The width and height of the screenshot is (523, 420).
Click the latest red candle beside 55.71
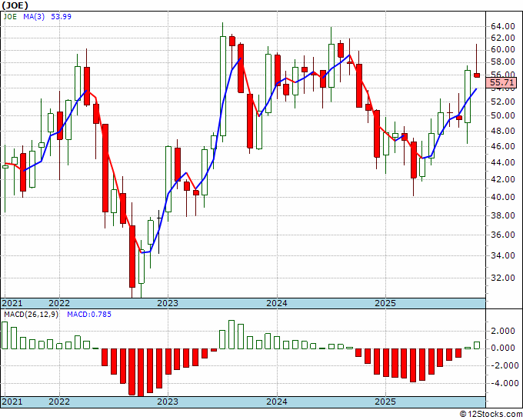tap(477, 75)
